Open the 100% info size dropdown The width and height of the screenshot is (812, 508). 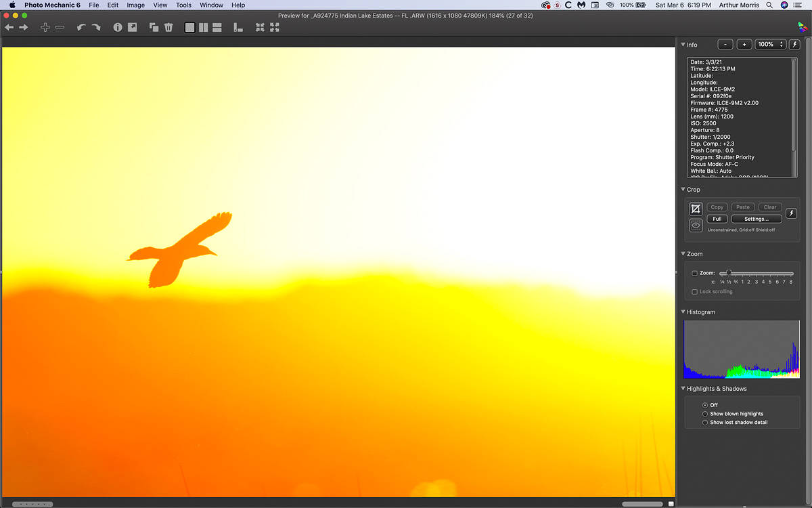(x=770, y=44)
